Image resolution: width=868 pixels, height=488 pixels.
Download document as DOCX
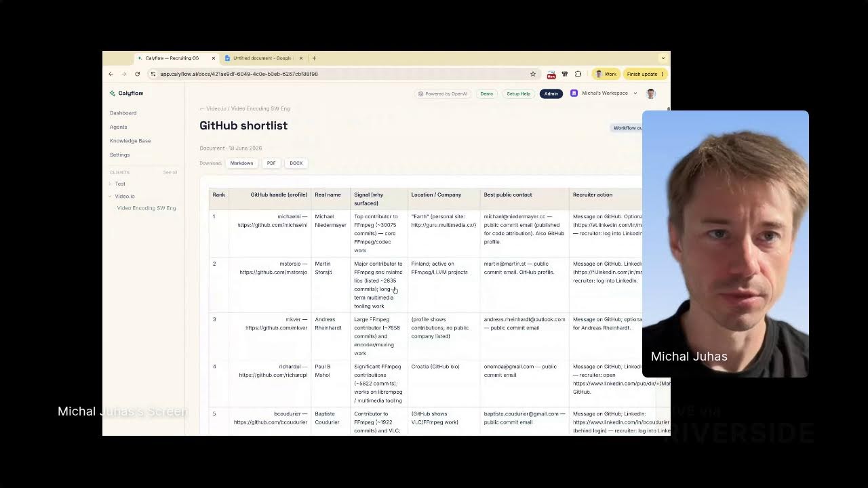point(296,163)
